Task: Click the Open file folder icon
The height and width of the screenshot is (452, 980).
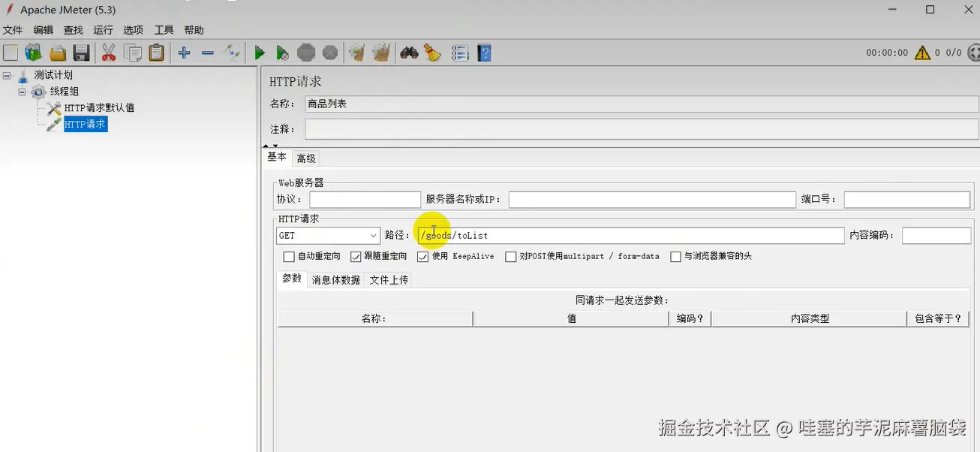Action: [58, 53]
